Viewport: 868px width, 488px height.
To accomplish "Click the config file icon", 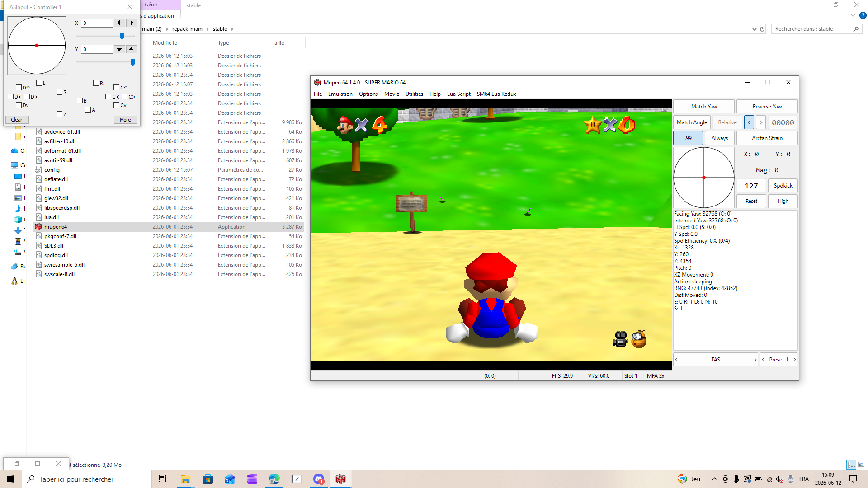I will (39, 170).
